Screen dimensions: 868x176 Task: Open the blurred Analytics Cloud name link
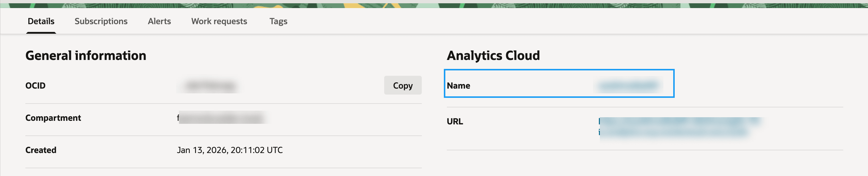(x=628, y=86)
